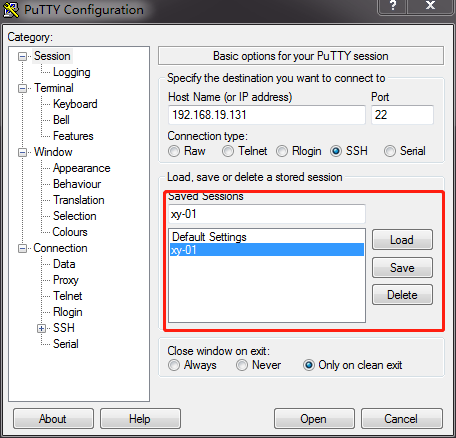Open the Keyboard settings category
This screenshot has height=438, width=456.
tap(75, 104)
